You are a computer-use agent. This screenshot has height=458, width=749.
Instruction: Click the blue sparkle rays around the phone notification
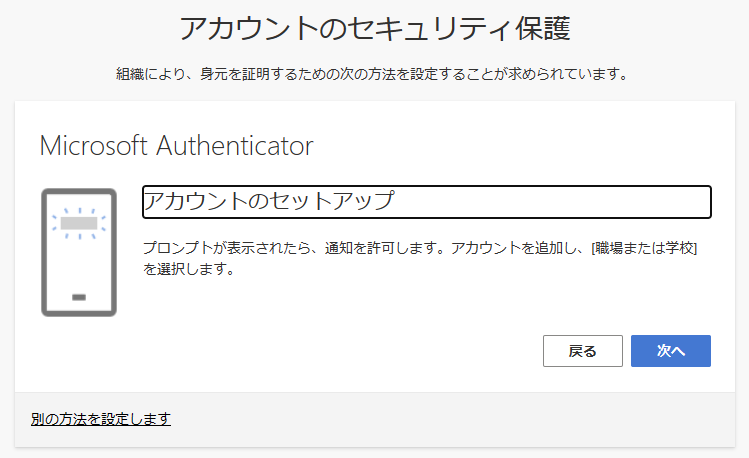click(79, 223)
